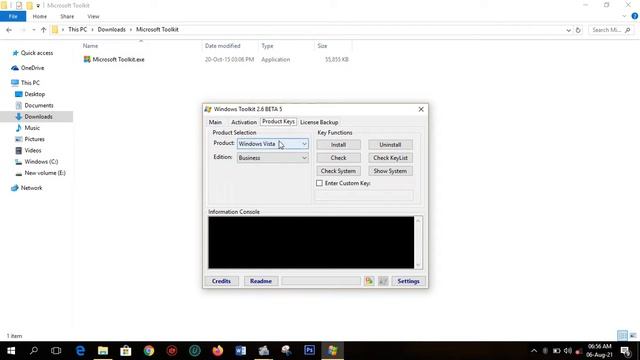Switch to details view icon in status bar
The height and width of the screenshot is (360, 640).
coord(622,336)
